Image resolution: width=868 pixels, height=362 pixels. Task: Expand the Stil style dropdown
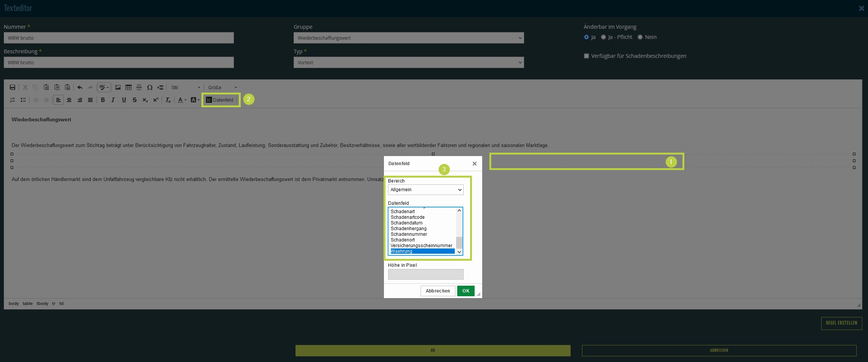pyautogui.click(x=186, y=88)
